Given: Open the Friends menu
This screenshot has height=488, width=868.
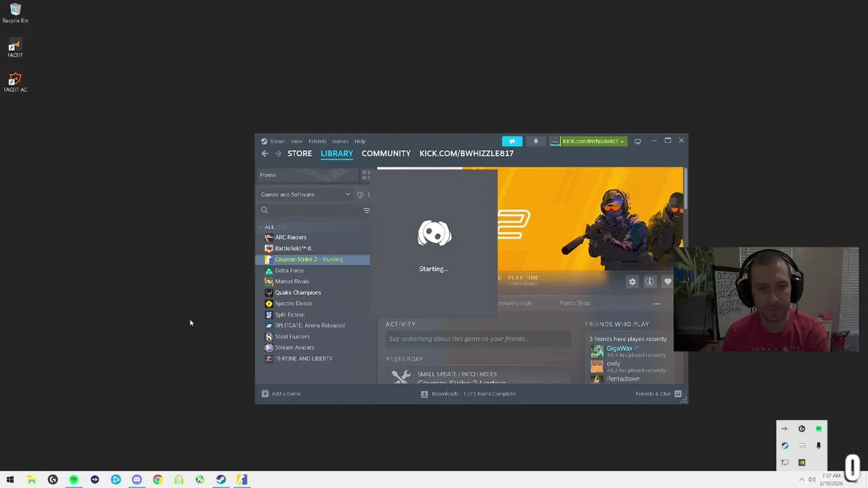Looking at the screenshot, I should 317,141.
